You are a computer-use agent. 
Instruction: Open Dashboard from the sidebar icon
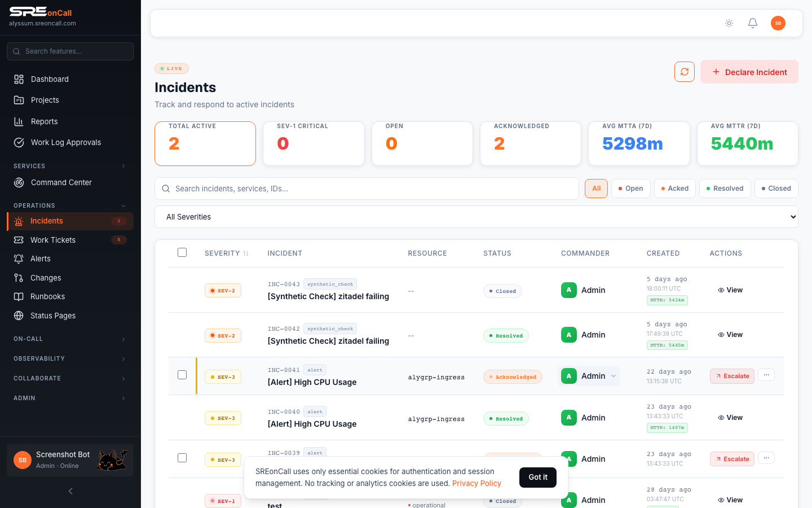pyautogui.click(x=19, y=80)
